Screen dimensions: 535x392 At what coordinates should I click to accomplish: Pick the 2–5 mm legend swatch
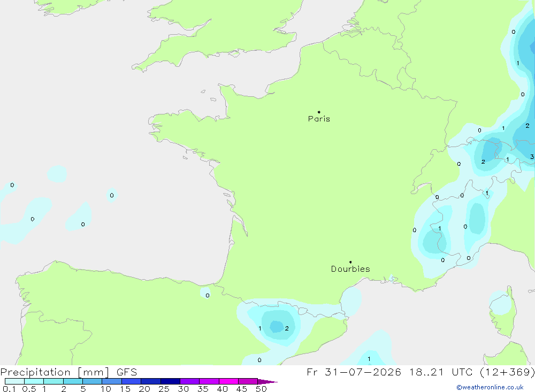(73, 381)
